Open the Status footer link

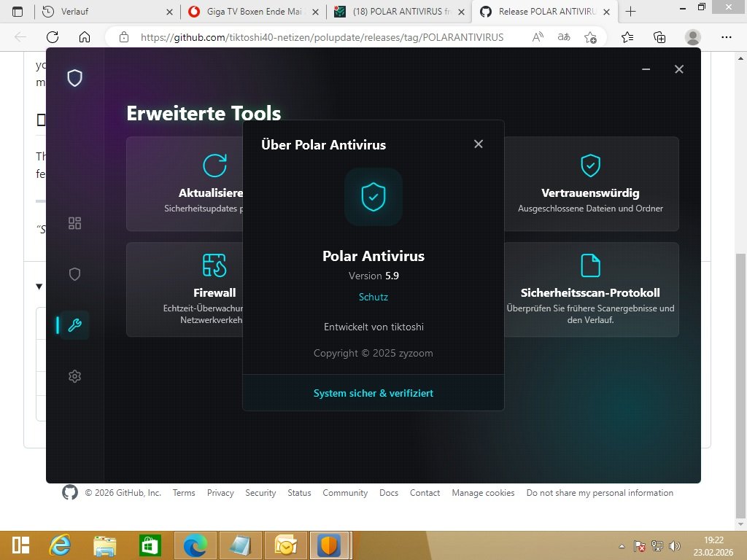tap(299, 493)
